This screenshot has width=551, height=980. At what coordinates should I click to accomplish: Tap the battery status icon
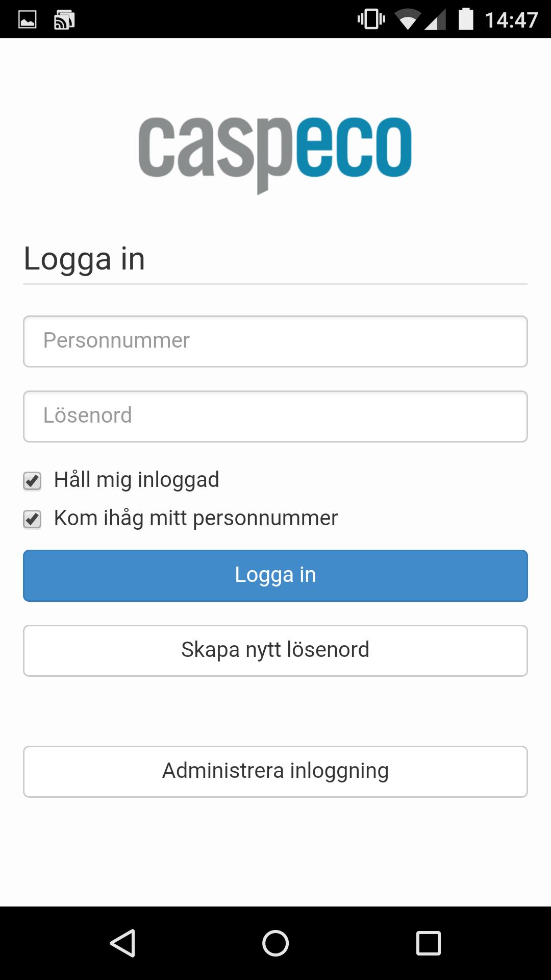[x=466, y=19]
